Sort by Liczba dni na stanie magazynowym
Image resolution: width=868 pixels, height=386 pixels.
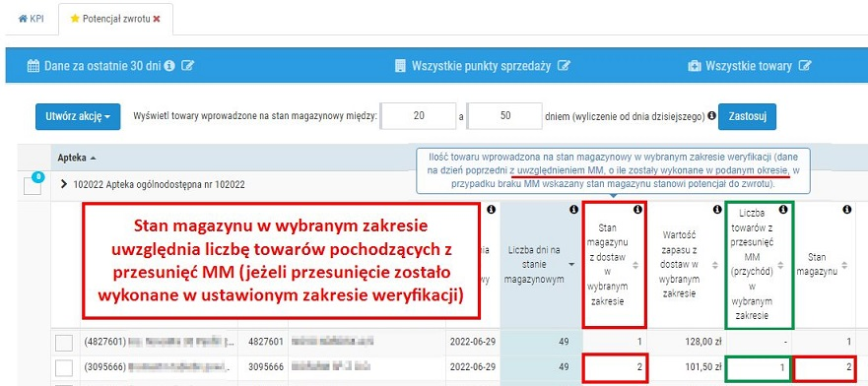coord(571,265)
